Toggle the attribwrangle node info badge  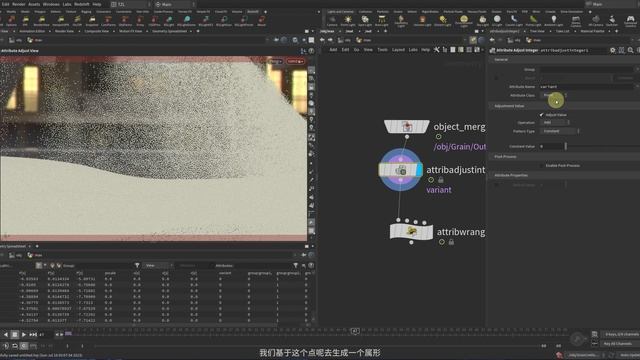[x=442, y=242]
